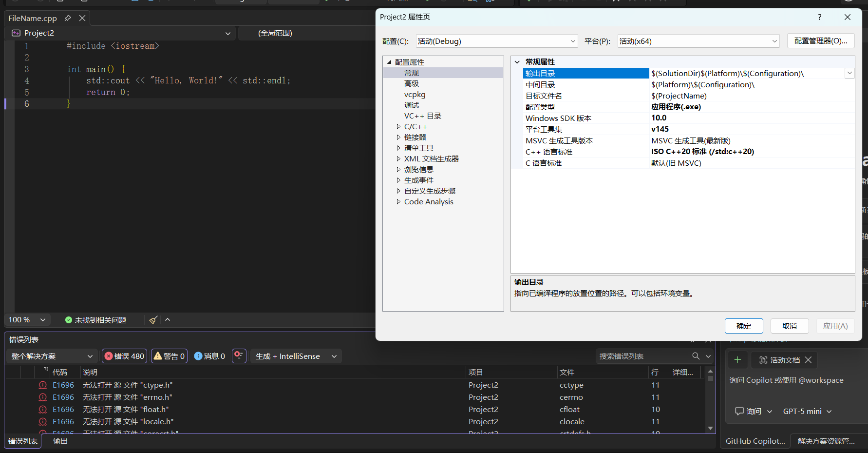Pin the FileName.cpp editor tab

[x=68, y=18]
